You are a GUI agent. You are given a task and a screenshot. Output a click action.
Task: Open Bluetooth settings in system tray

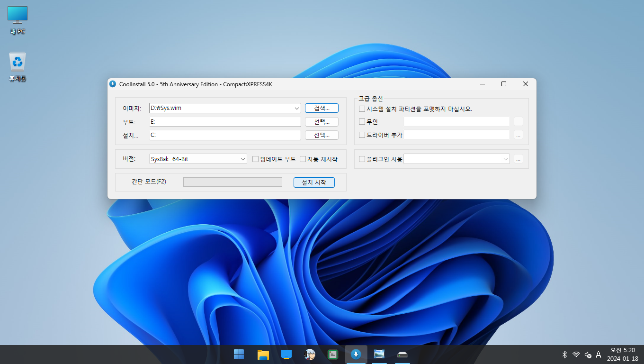564,354
